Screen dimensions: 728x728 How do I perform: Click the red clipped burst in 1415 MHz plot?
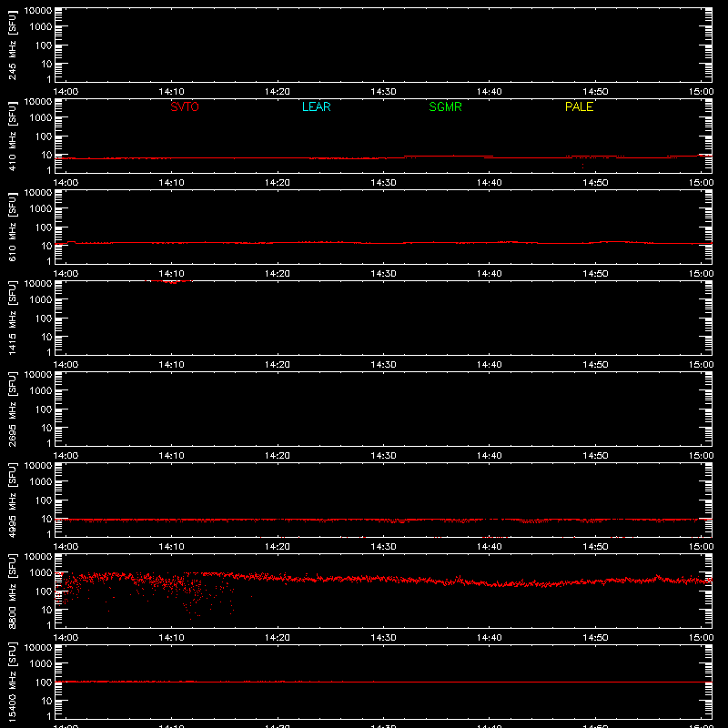tap(169, 281)
